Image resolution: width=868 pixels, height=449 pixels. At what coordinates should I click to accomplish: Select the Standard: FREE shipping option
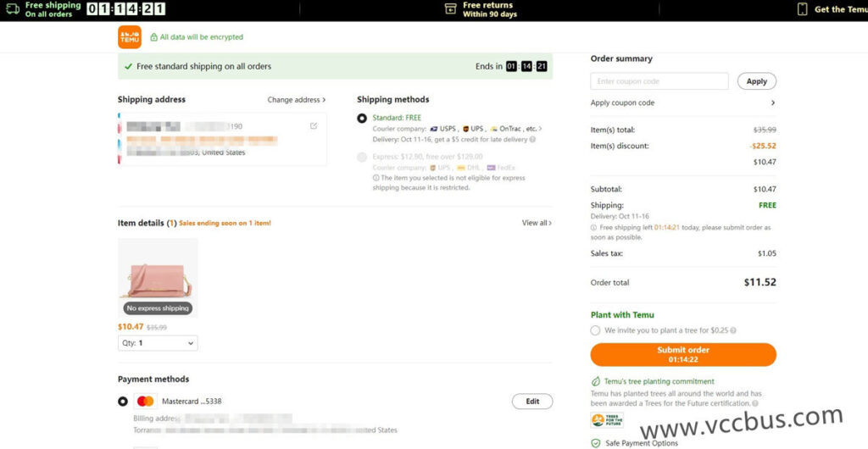pyautogui.click(x=362, y=119)
